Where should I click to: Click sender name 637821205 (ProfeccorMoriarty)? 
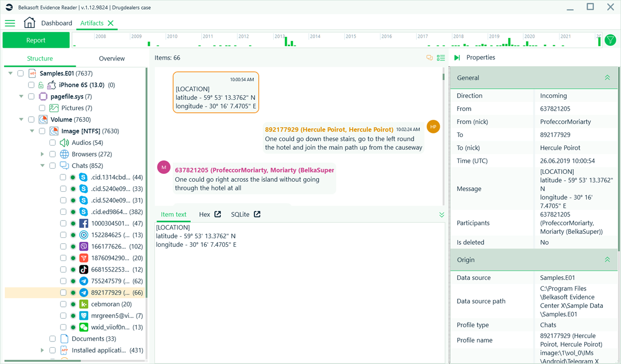pyautogui.click(x=255, y=170)
